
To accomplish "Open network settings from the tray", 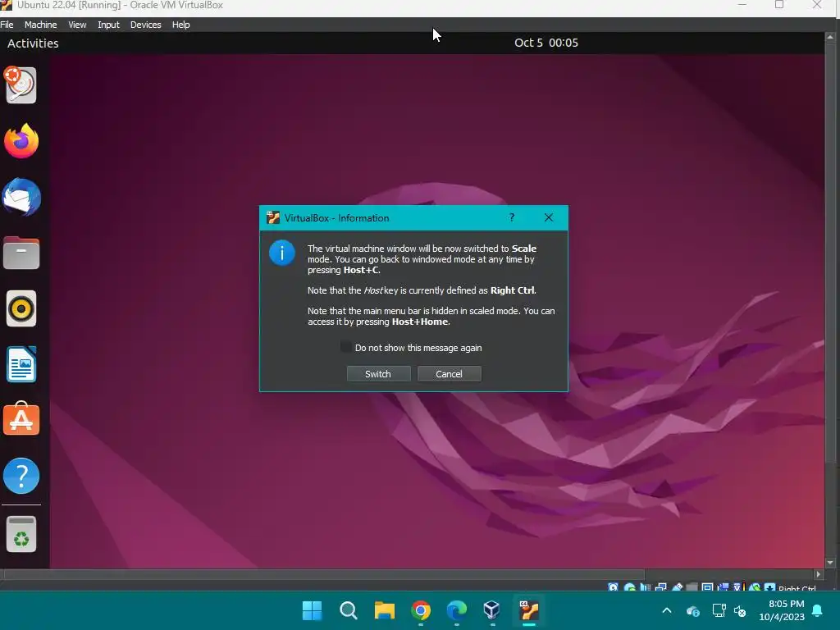I will (719, 610).
